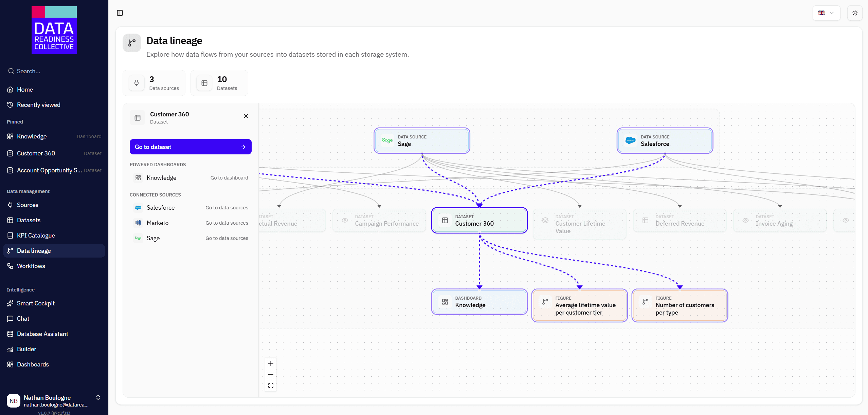The image size is (868, 415).
Task: Click Go to dashboard for Knowledge
Action: tap(229, 178)
